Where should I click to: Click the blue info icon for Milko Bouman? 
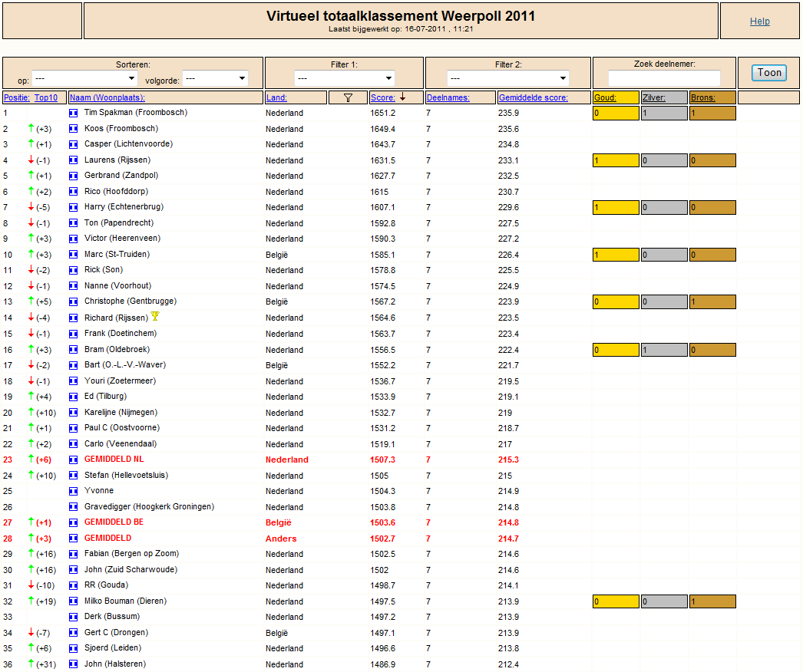pos(73,601)
